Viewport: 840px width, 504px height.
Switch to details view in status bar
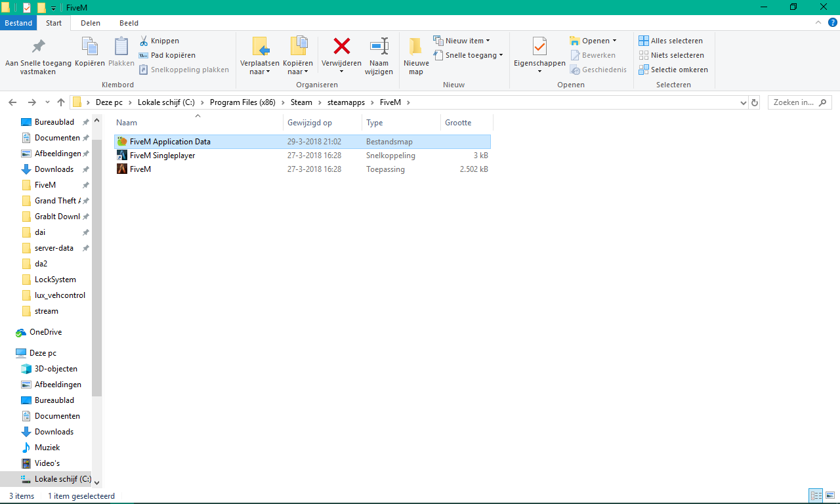click(x=816, y=496)
